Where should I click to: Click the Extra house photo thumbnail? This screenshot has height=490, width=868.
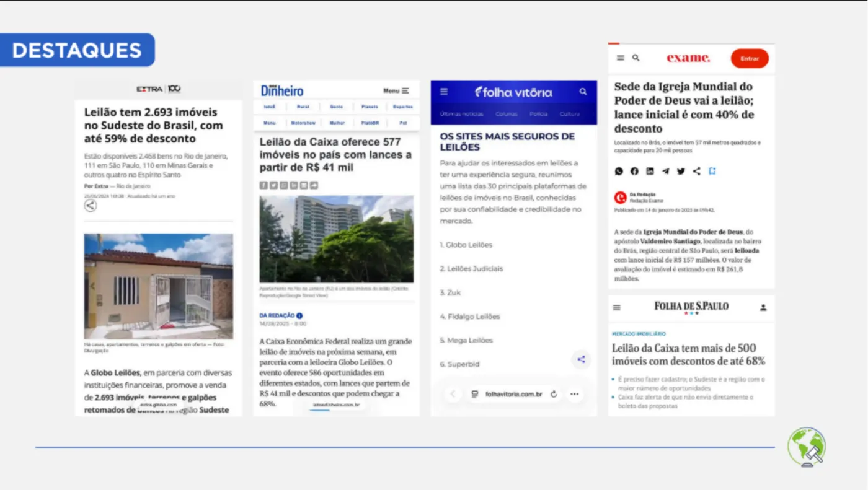click(x=159, y=286)
